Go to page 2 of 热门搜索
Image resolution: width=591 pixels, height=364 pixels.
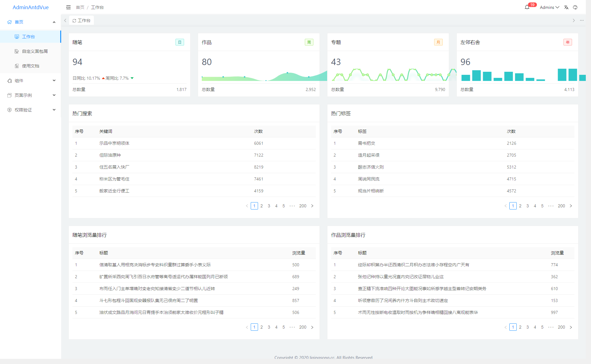pyautogui.click(x=261, y=206)
